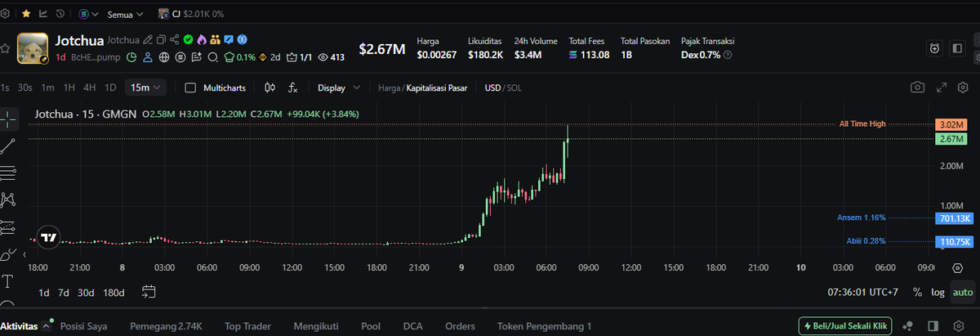Select the text annotation tool

click(x=8, y=281)
